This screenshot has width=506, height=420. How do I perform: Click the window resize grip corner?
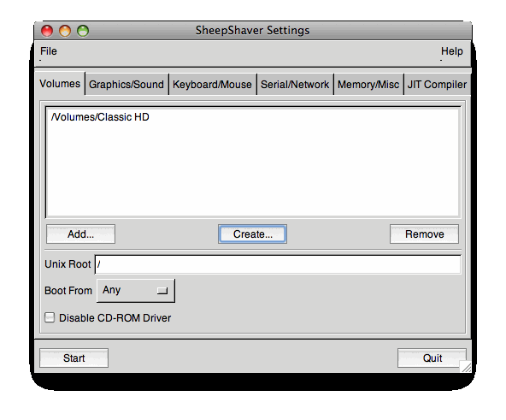[466, 367]
